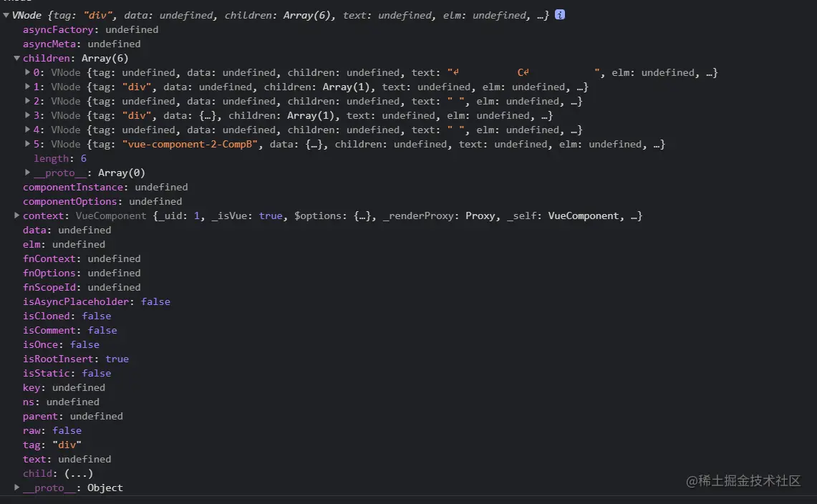Select the asyncFactory property name
817x504 pixels.
pyautogui.click(x=58, y=29)
